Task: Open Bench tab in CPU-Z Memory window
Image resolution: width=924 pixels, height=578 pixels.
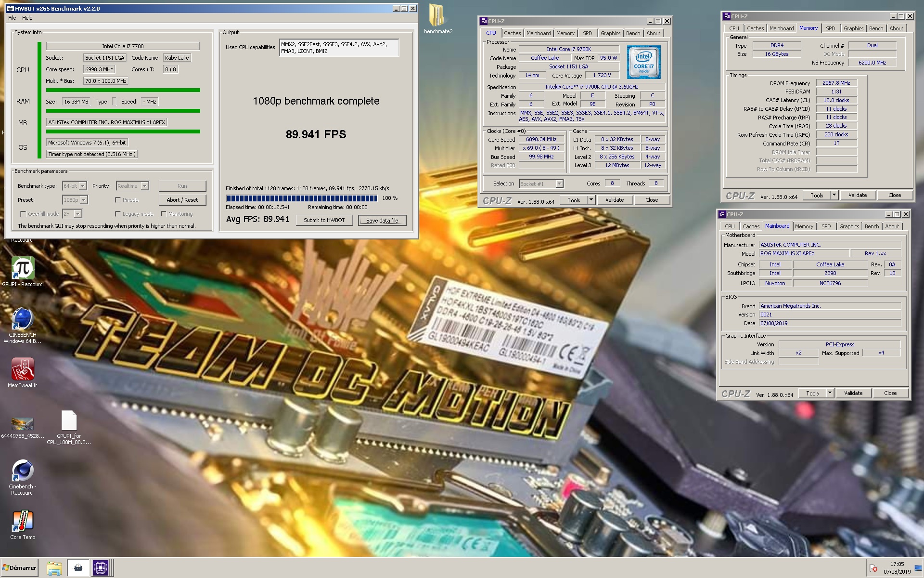Action: point(876,28)
